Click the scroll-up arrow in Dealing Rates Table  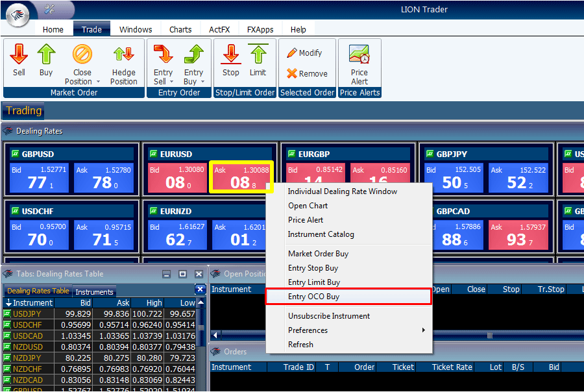pyautogui.click(x=201, y=302)
